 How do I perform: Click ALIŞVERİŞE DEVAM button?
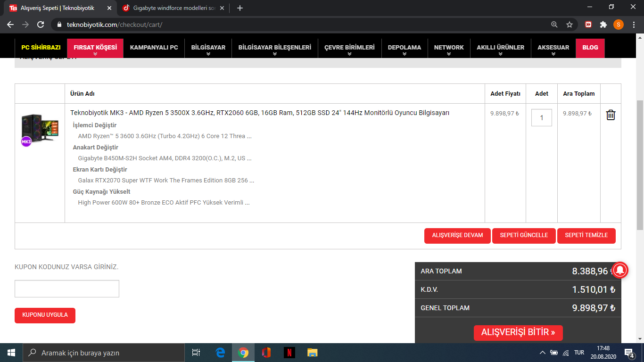[457, 235]
